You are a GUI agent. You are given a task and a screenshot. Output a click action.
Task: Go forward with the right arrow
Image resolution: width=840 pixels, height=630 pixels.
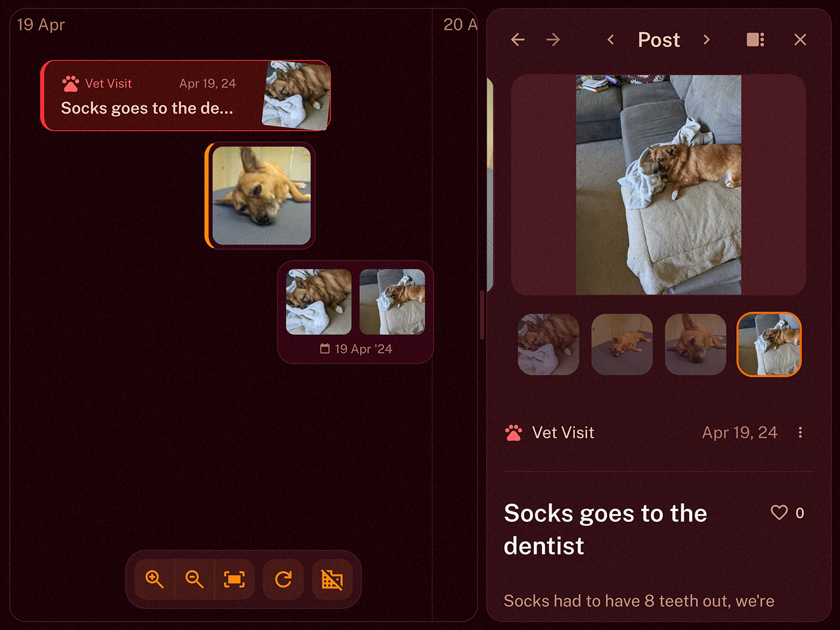tap(553, 40)
